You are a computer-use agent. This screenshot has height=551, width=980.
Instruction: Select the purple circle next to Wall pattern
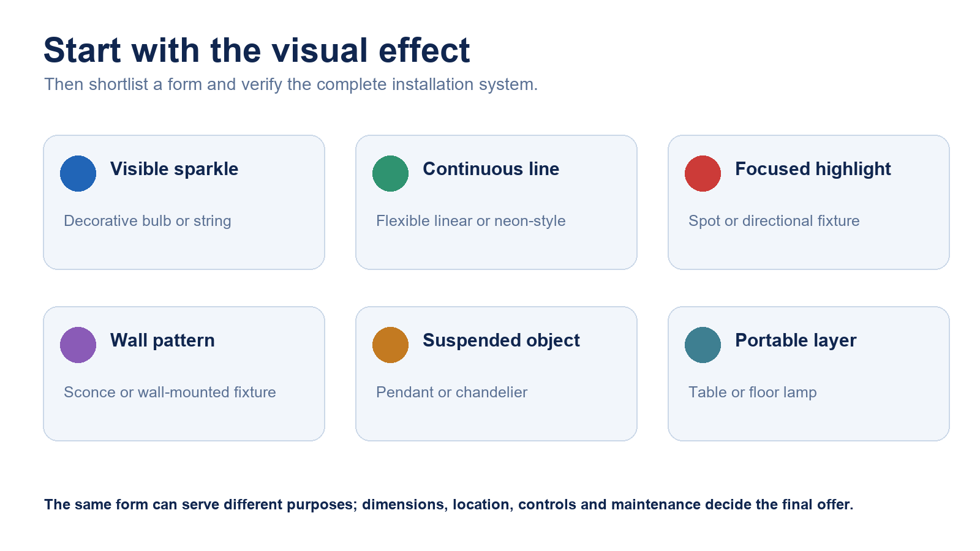tap(78, 345)
